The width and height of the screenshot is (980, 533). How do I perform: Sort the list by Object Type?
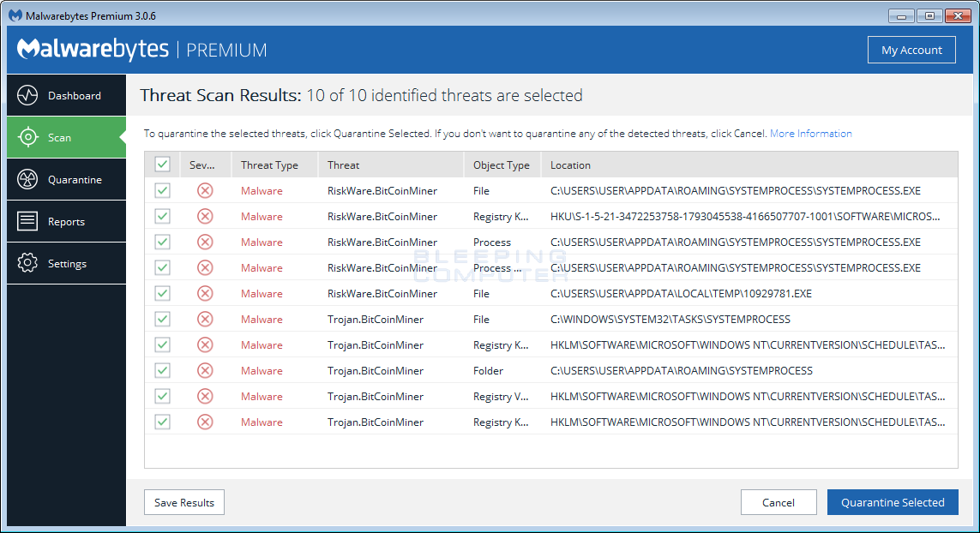click(501, 165)
